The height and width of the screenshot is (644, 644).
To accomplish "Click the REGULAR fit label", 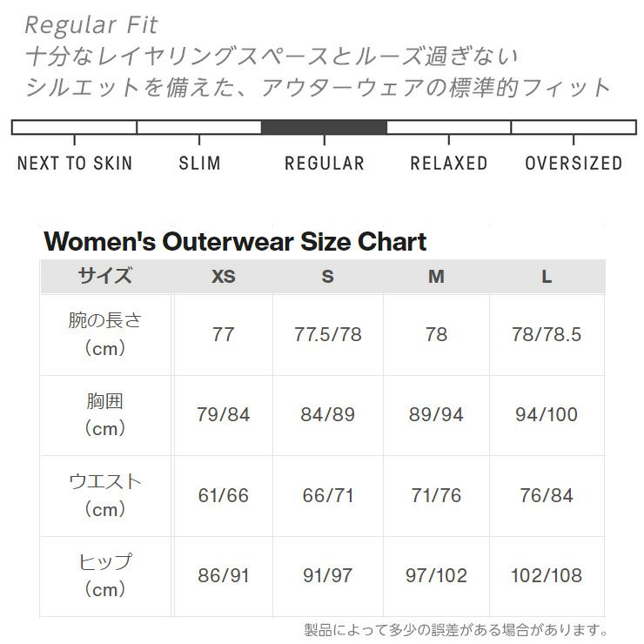I will click(x=324, y=163).
